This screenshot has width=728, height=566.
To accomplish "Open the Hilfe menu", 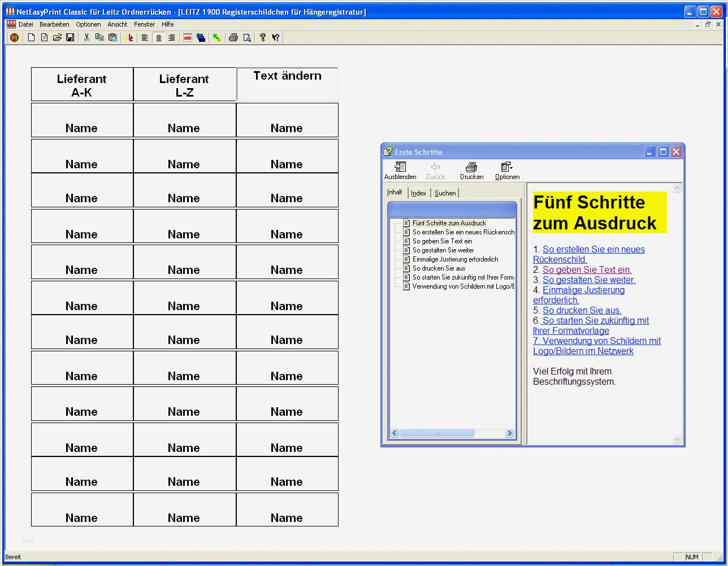I will (x=168, y=24).
